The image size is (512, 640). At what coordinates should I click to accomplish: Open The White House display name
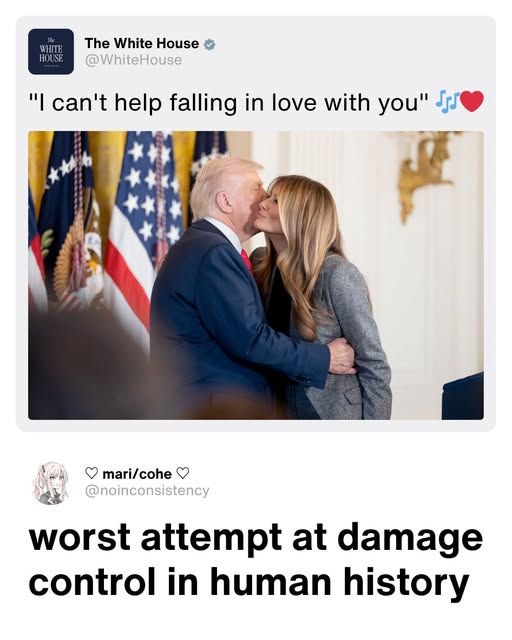point(142,43)
